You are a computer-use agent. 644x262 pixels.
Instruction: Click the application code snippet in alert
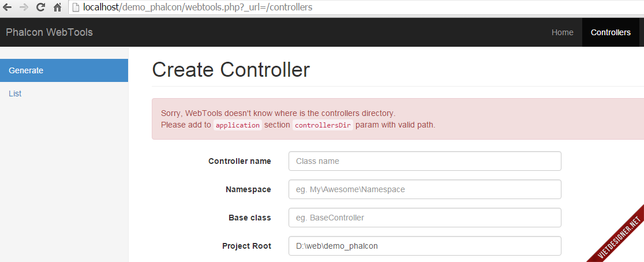[x=238, y=125]
